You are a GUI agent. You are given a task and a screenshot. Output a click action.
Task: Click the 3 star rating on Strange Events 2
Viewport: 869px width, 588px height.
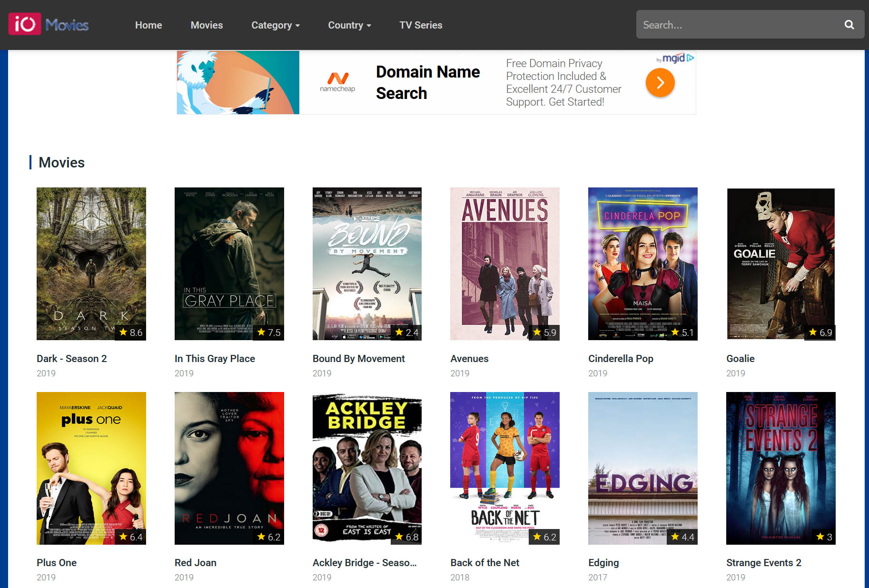point(824,537)
